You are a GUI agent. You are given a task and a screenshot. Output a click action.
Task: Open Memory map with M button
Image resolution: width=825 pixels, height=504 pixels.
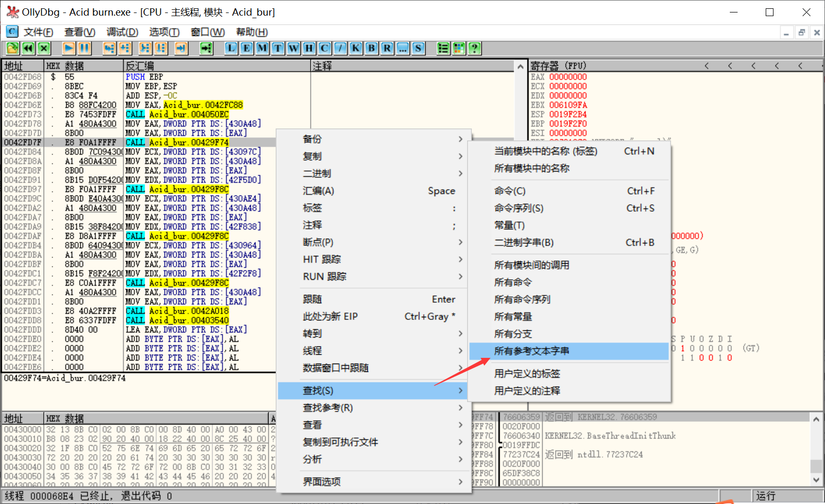pyautogui.click(x=262, y=48)
